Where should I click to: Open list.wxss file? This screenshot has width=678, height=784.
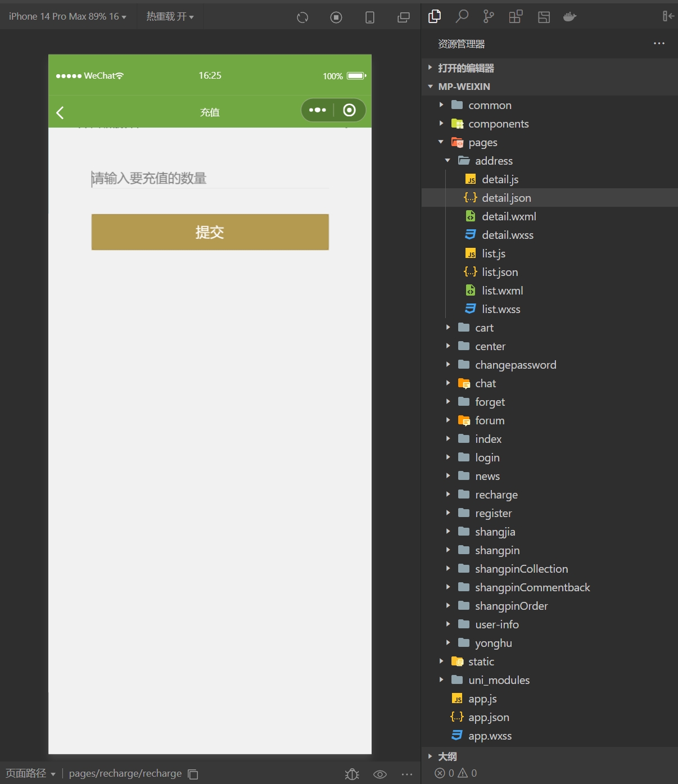(x=549, y=309)
